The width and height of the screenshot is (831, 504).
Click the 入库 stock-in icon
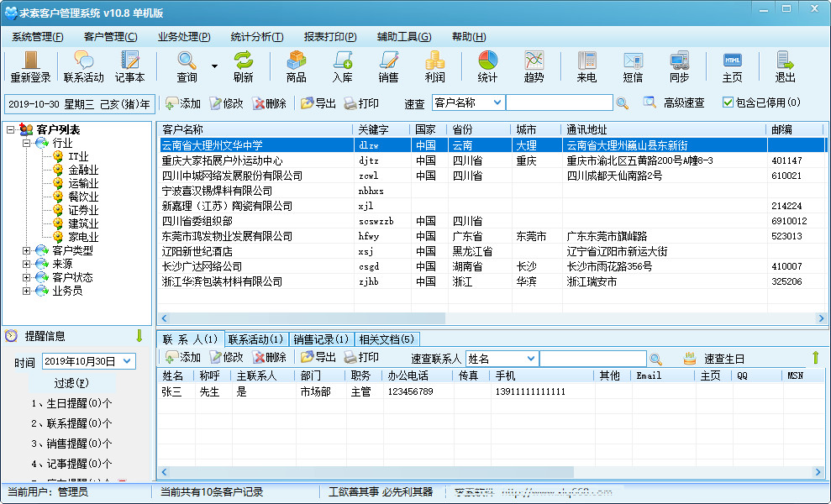(x=343, y=67)
